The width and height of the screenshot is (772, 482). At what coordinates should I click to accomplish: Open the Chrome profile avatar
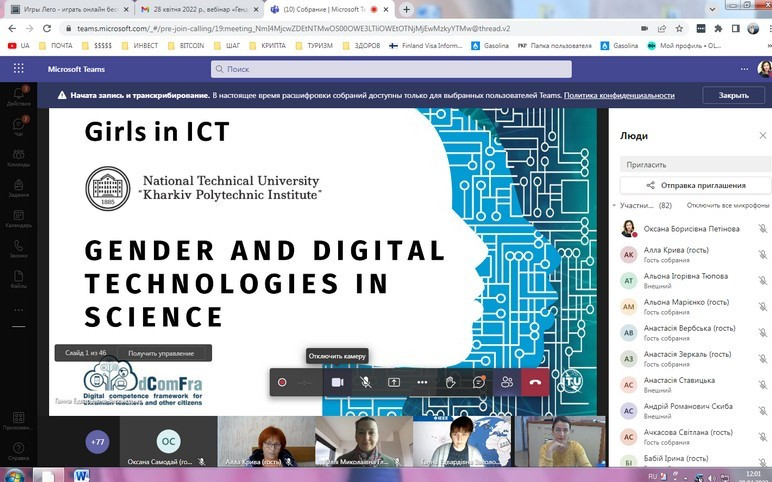click(753, 29)
